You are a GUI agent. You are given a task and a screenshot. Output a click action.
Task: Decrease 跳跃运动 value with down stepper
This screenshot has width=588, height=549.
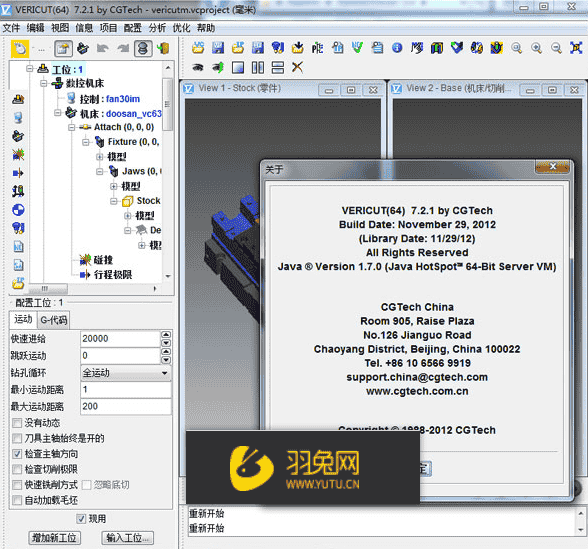pyautogui.click(x=166, y=360)
